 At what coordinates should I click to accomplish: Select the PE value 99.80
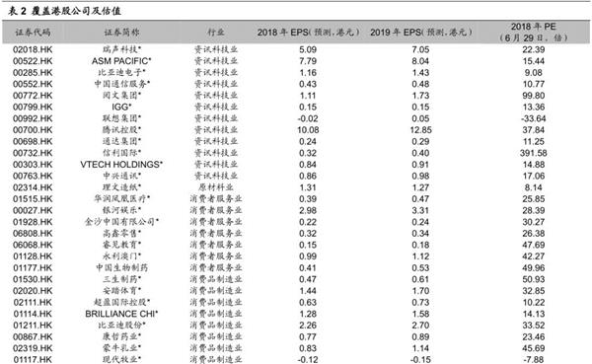tap(534, 96)
